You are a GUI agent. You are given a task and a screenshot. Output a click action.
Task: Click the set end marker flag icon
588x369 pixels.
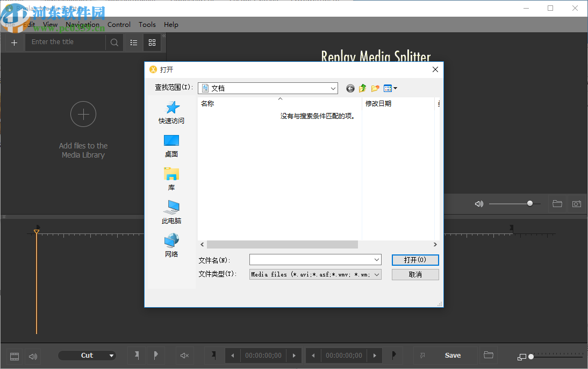coord(156,356)
